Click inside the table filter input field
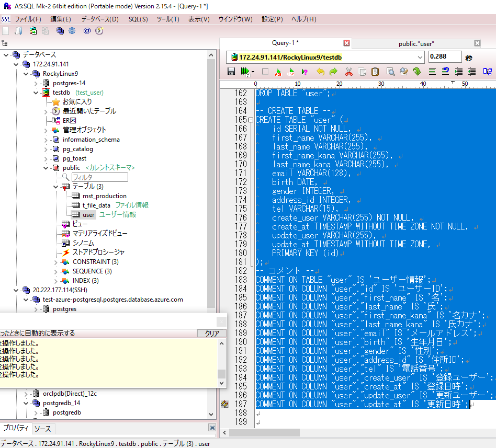Image resolution: width=496 pixels, height=448 pixels. pyautogui.click(x=99, y=177)
